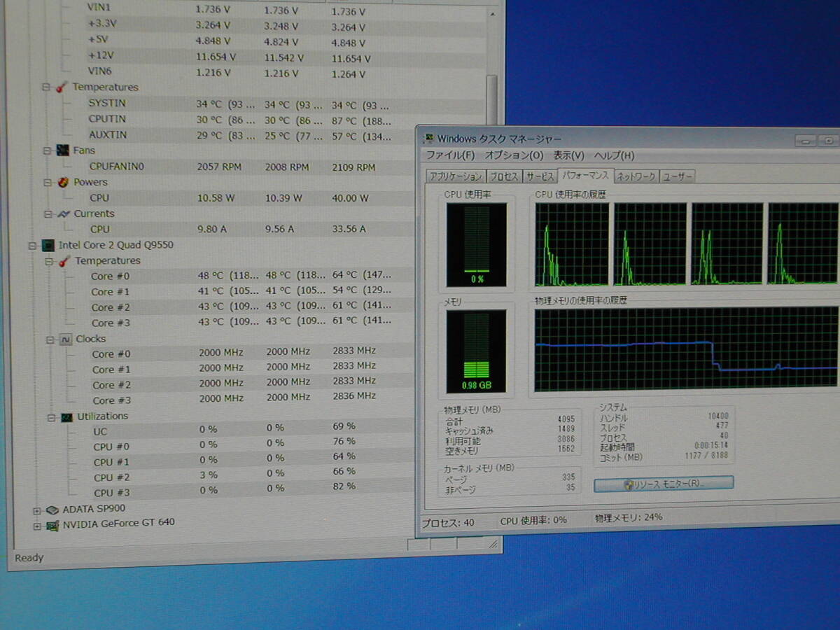The width and height of the screenshot is (840, 630).
Task: Collapse the Currents node
Action: click(x=48, y=214)
